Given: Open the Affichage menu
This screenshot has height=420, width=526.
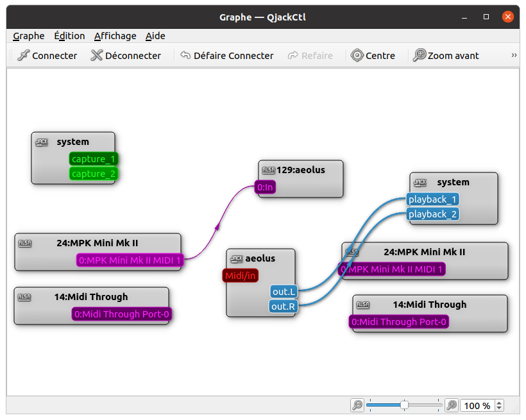Looking at the screenshot, I should (115, 36).
